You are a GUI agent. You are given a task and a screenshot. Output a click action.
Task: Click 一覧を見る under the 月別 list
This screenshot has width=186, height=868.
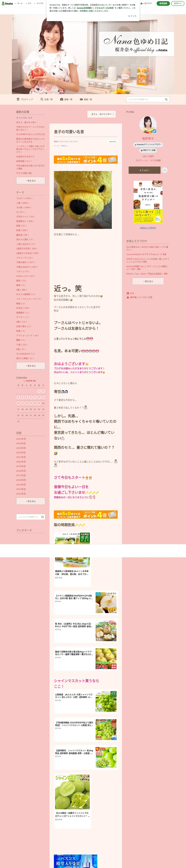(x=31, y=501)
